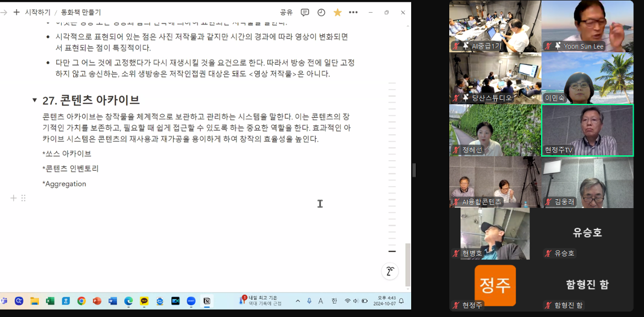The width and height of the screenshot is (644, 317).
Task: Select the 동화책 만들기 breadcrumb item
Action: tap(81, 12)
